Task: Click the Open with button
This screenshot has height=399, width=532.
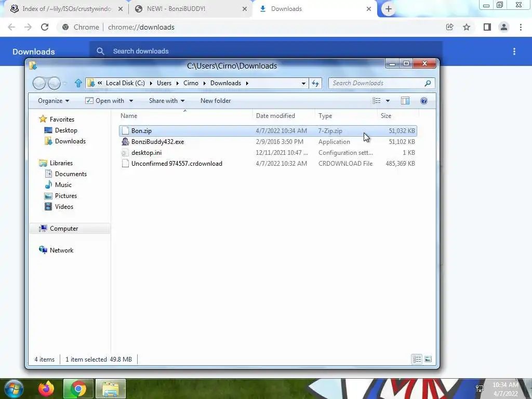Action: pyautogui.click(x=105, y=101)
